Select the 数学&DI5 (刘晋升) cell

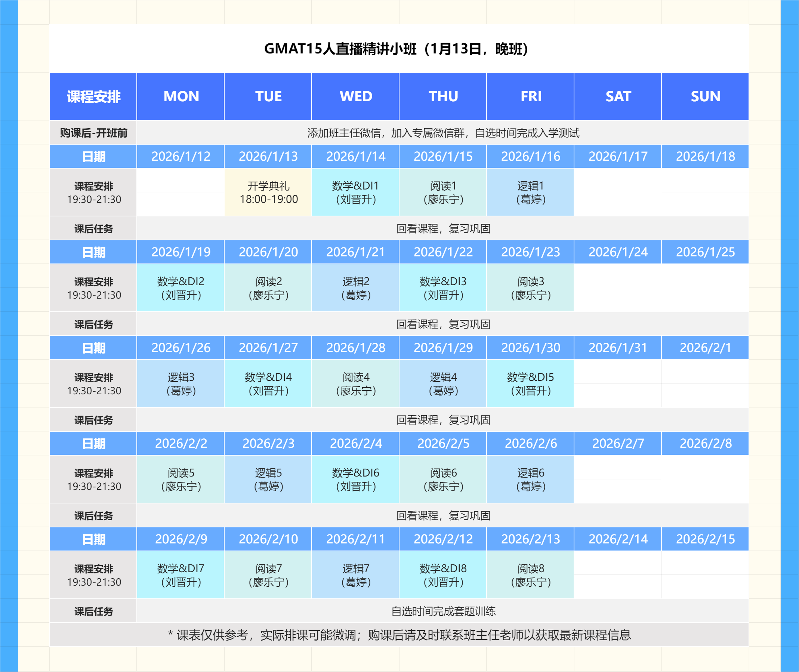pyautogui.click(x=530, y=383)
